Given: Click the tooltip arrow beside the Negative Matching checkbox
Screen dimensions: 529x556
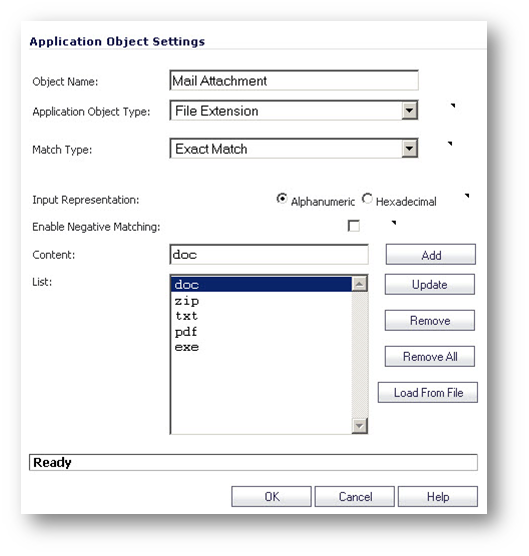Looking at the screenshot, I should coord(394,223).
